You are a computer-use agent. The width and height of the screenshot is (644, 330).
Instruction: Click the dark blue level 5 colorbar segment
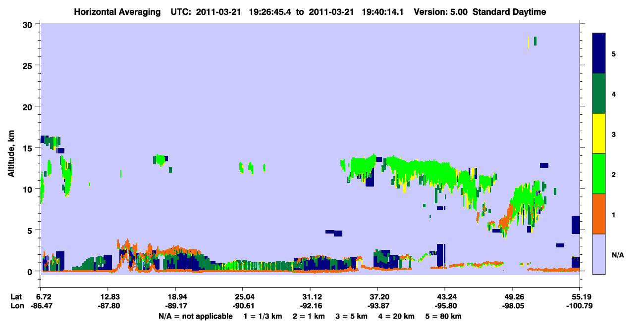(599, 53)
